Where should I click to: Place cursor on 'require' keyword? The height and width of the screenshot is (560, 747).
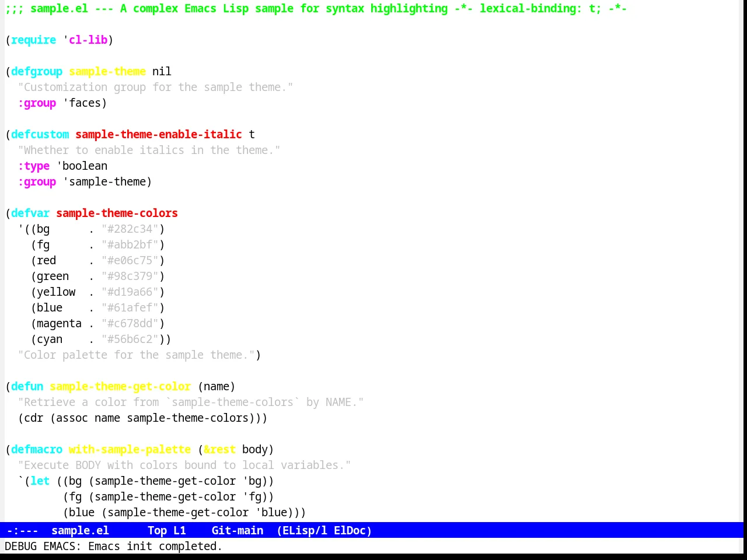click(x=34, y=40)
